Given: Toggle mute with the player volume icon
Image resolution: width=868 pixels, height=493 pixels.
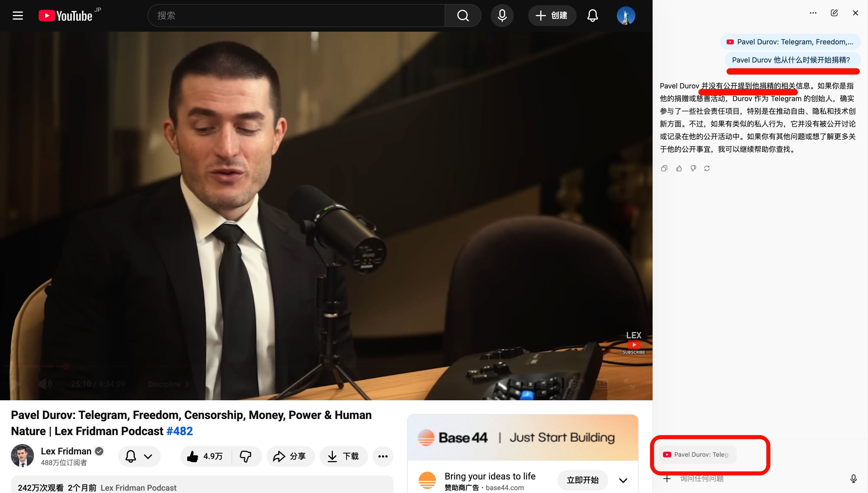Looking at the screenshot, I should coord(46,384).
